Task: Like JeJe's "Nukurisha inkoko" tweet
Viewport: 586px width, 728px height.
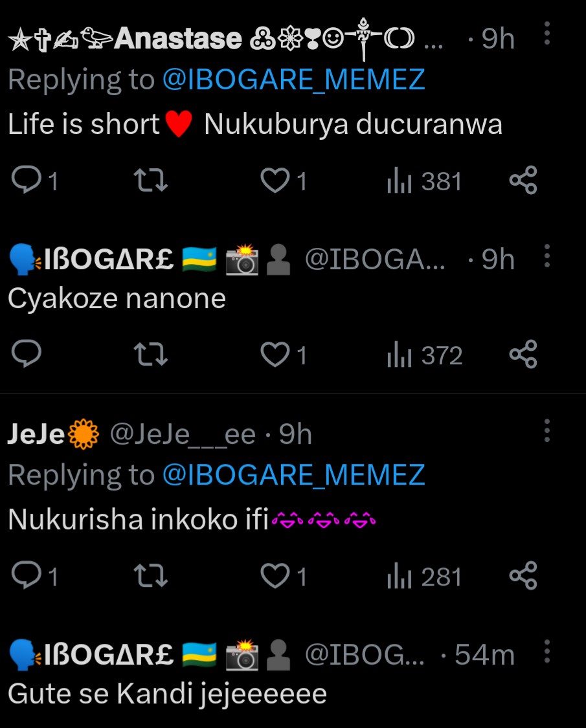Action: point(275,576)
